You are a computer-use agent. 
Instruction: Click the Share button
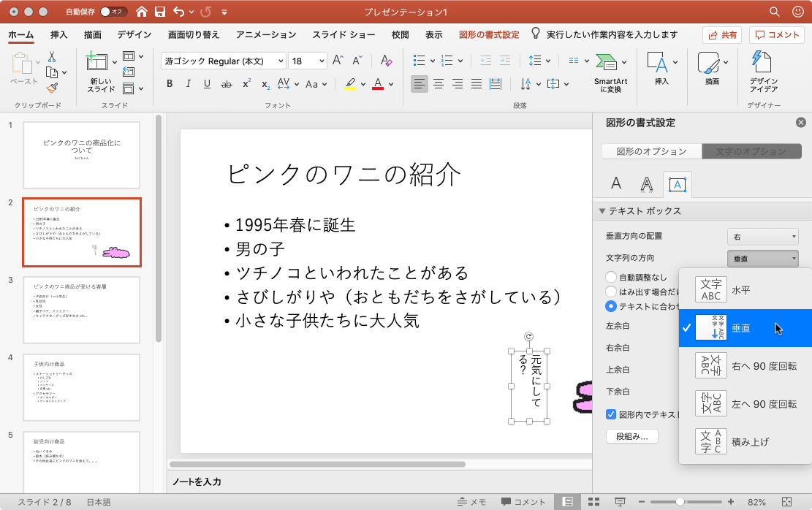click(x=722, y=35)
